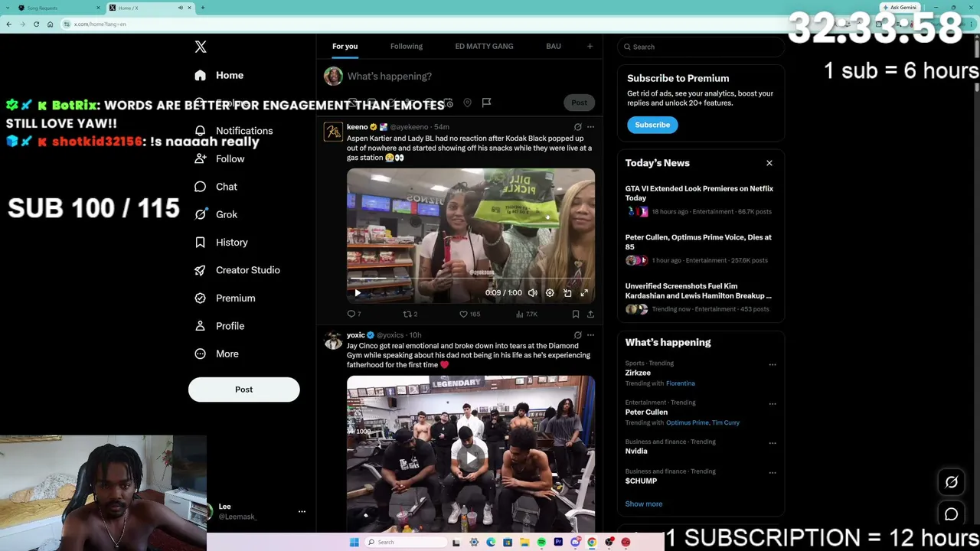
Task: Click the flag icon in composer
Action: coord(486,103)
